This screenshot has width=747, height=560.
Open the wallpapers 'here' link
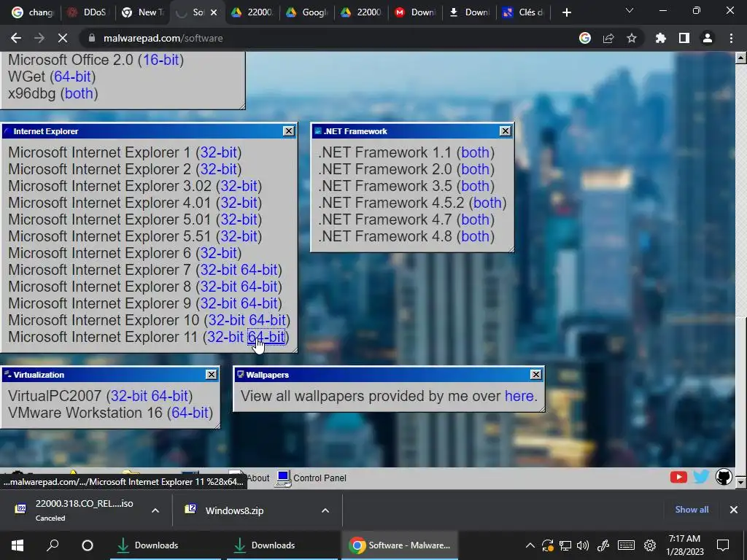click(519, 396)
